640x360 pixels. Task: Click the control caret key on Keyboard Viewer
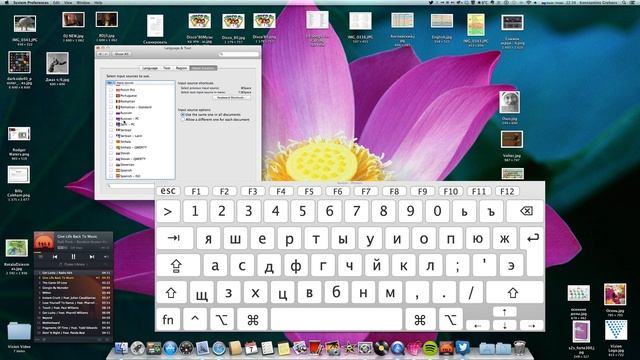click(x=195, y=319)
